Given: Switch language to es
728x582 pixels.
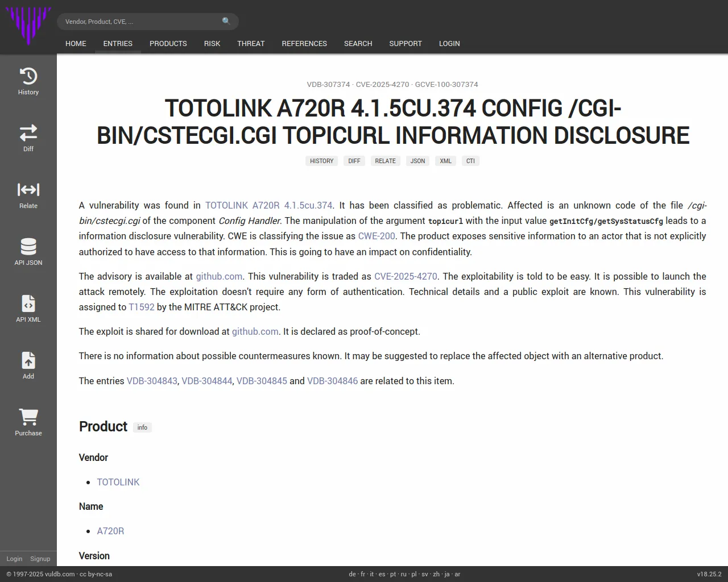Looking at the screenshot, I should click(x=382, y=574).
